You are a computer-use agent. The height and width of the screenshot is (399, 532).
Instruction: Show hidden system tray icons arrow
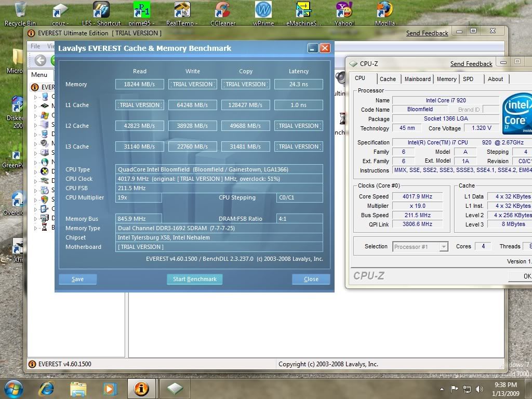(x=442, y=389)
